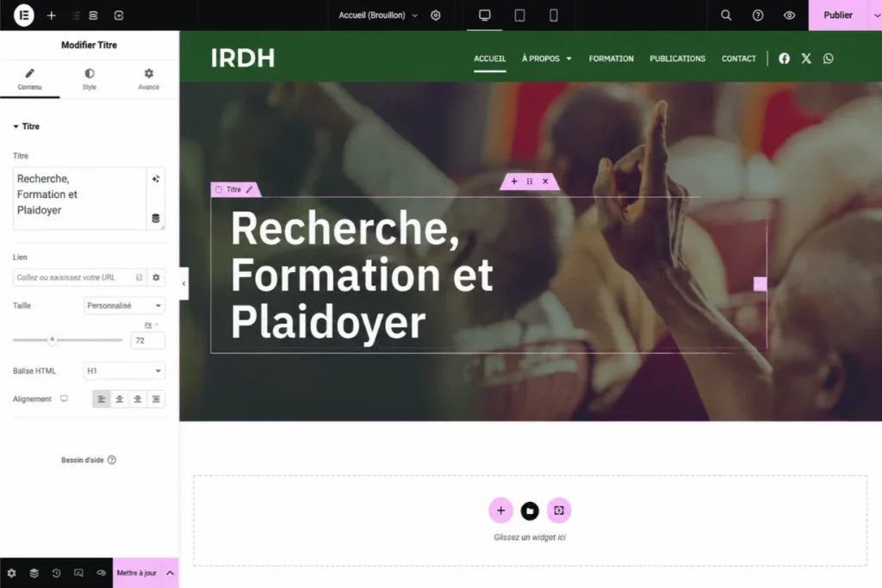Click the ACCUEIL menu item
This screenshot has width=882, height=588.
[x=489, y=59]
